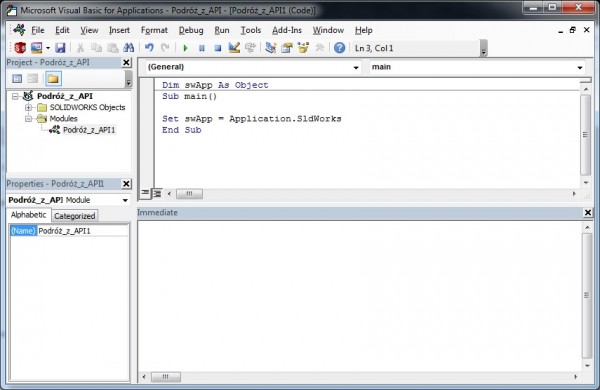Close the Properties panel
This screenshot has height=390, width=600.
coord(126,184)
